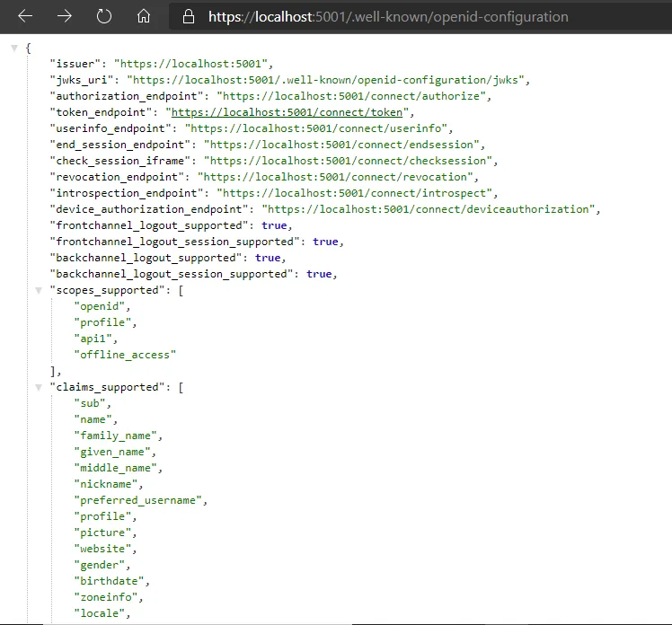Open the browser home page
672x625 pixels.
point(144,17)
